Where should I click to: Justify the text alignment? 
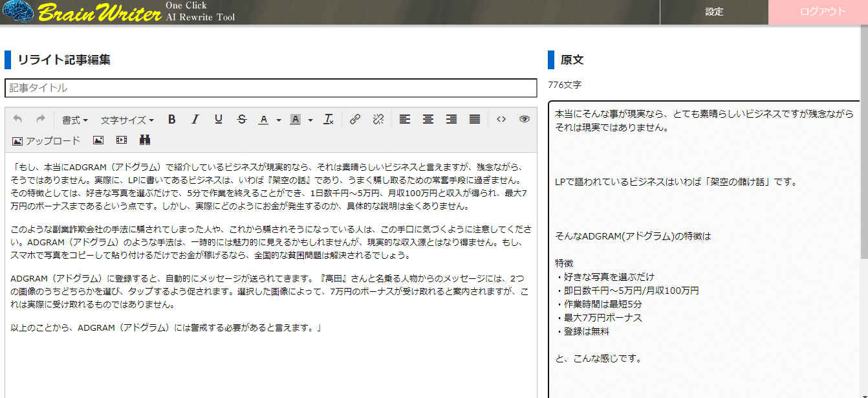[x=475, y=120]
